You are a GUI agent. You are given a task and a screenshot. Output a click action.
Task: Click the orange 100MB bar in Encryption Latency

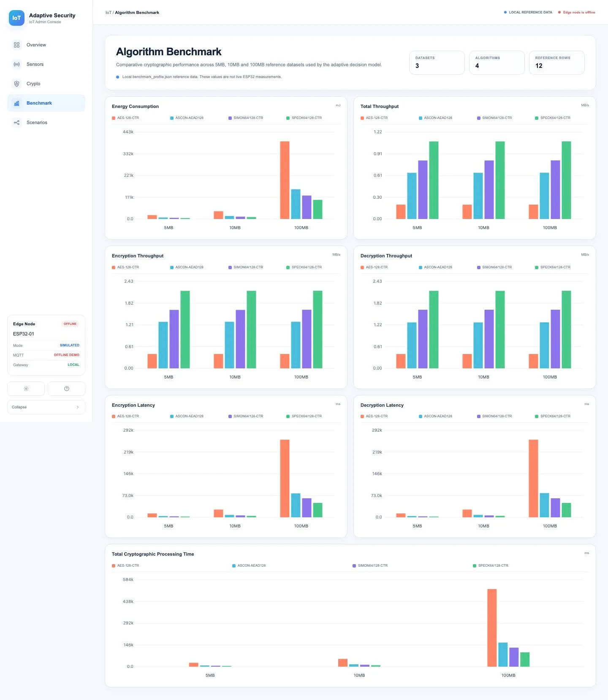[285, 478]
